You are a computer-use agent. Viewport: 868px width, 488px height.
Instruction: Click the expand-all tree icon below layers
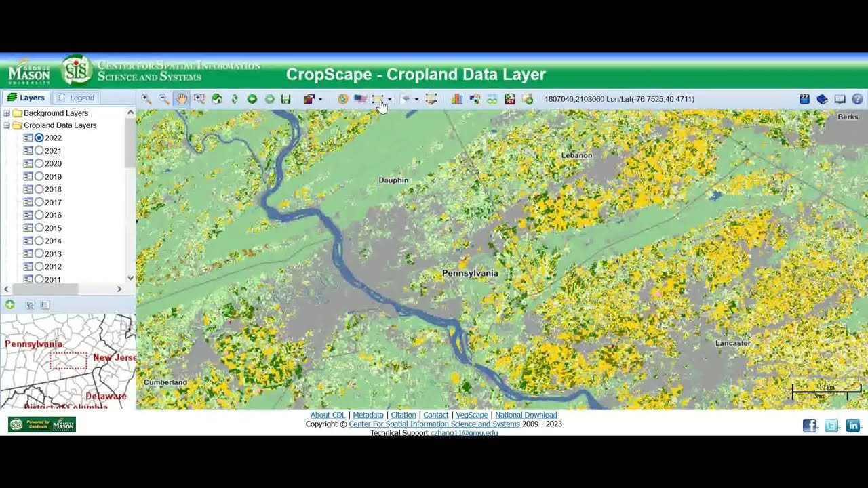click(x=30, y=305)
